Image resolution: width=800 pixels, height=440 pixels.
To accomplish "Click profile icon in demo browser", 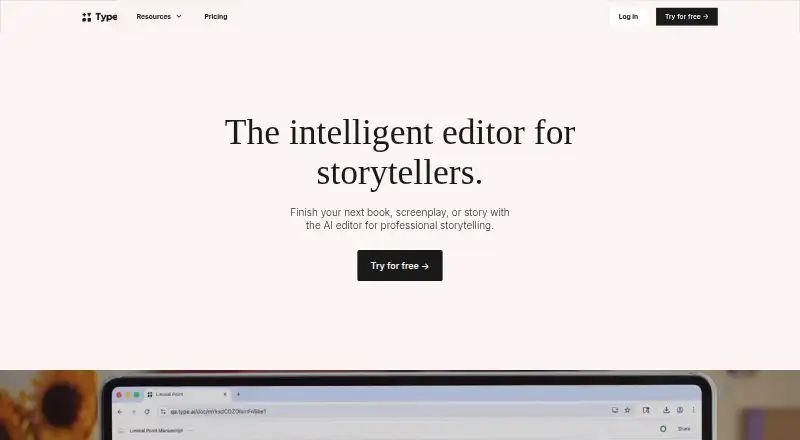I will [680, 410].
